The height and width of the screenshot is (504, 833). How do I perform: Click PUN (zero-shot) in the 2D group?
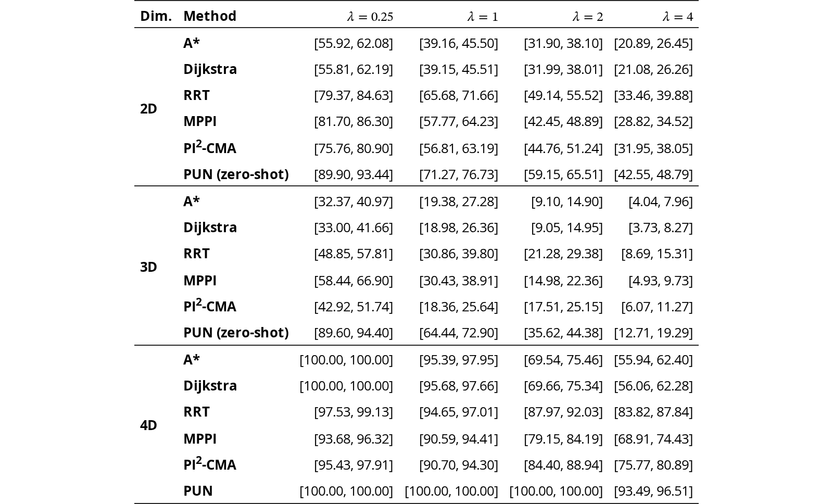pos(236,174)
